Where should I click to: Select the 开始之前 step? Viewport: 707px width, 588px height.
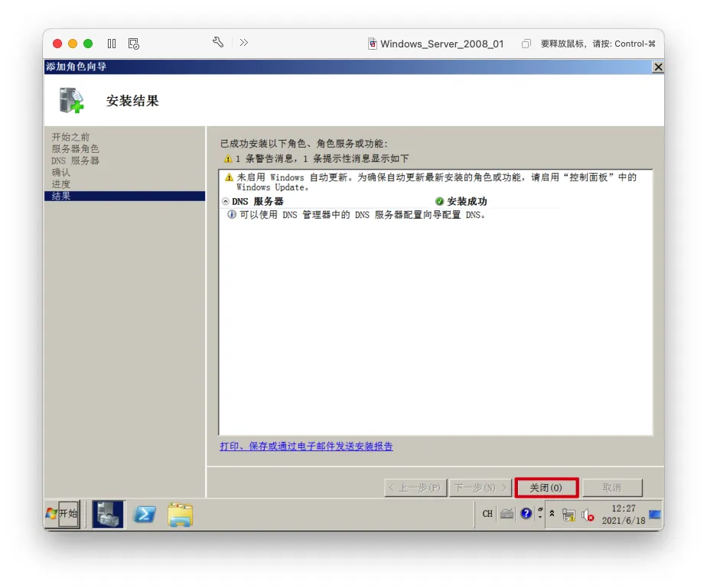coord(71,137)
